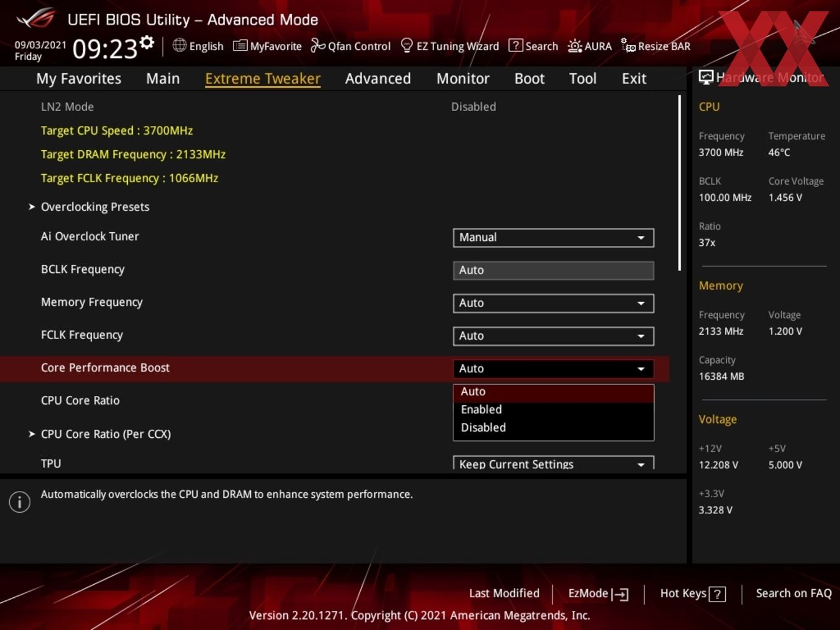The height and width of the screenshot is (630, 840).
Task: Click the EzMode exit arrow icon
Action: point(619,594)
